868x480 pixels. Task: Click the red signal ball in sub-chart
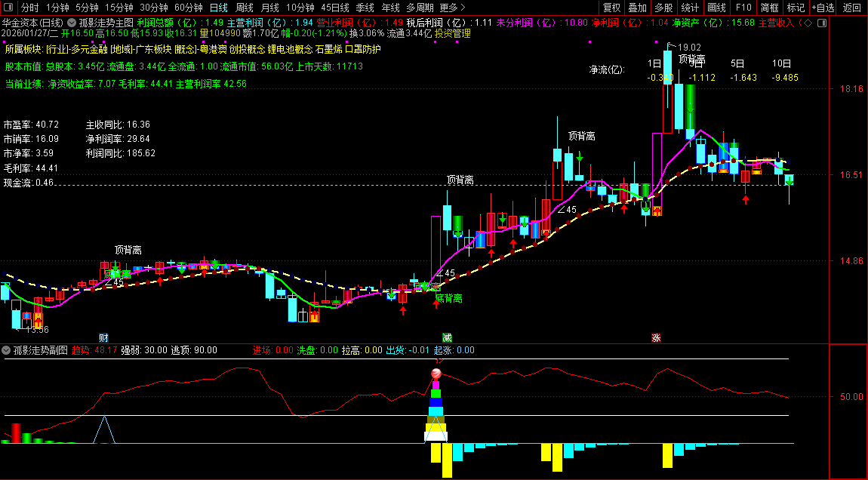pyautogui.click(x=436, y=374)
